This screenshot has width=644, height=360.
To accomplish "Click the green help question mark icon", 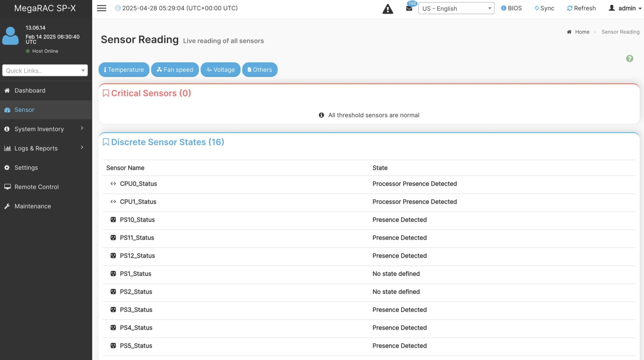I will click(x=629, y=58).
